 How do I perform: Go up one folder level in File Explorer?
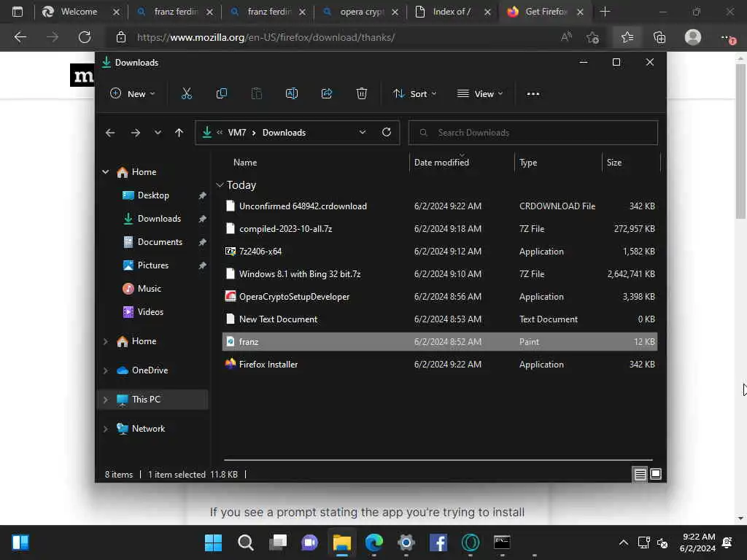tap(179, 133)
